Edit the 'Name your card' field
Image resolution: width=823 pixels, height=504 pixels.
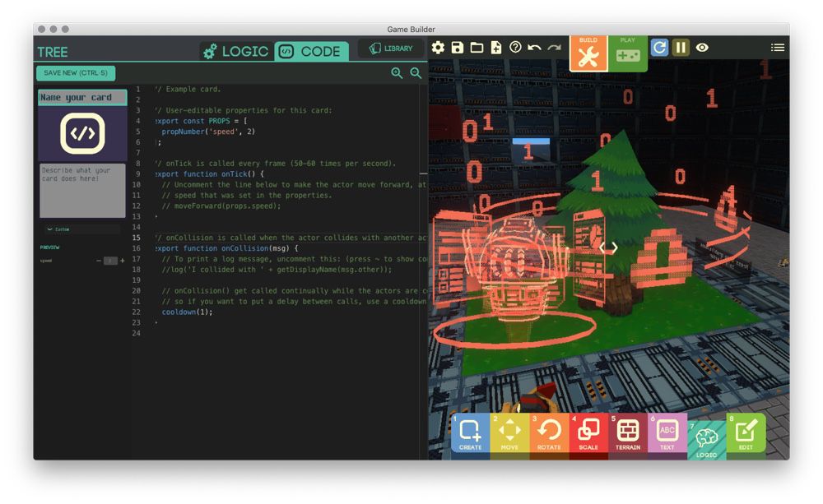(x=82, y=98)
